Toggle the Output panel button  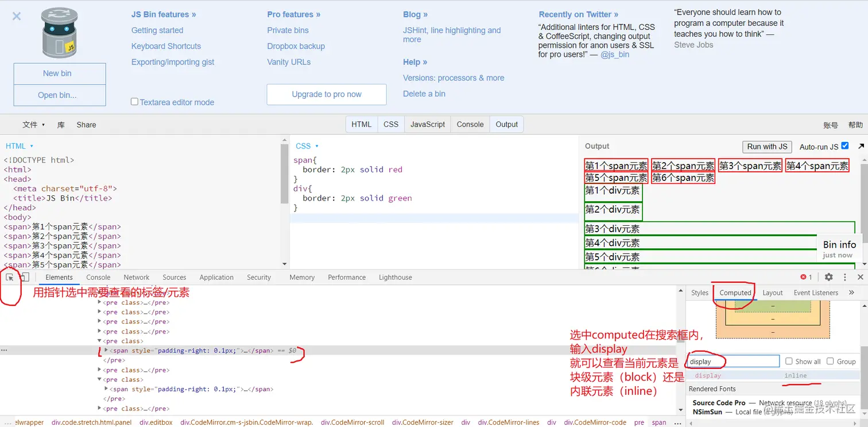(507, 124)
